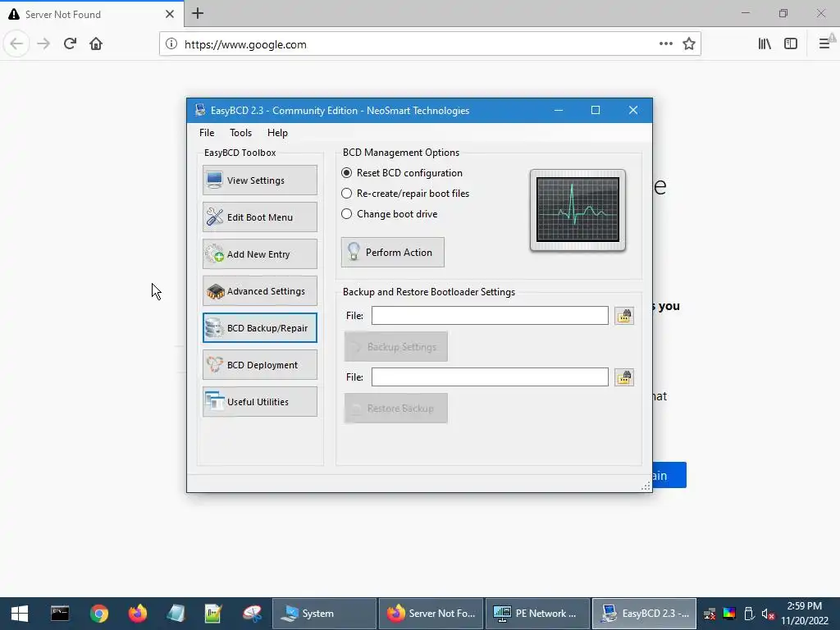Image resolution: width=840 pixels, height=630 pixels.
Task: Open the Tools menu in EasyBCD
Action: click(x=240, y=133)
